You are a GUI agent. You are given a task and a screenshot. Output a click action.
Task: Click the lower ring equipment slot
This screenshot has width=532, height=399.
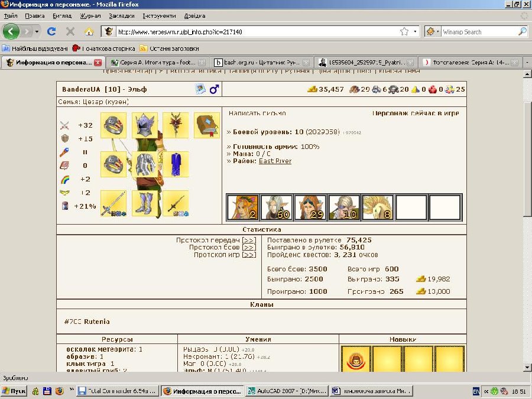click(113, 164)
